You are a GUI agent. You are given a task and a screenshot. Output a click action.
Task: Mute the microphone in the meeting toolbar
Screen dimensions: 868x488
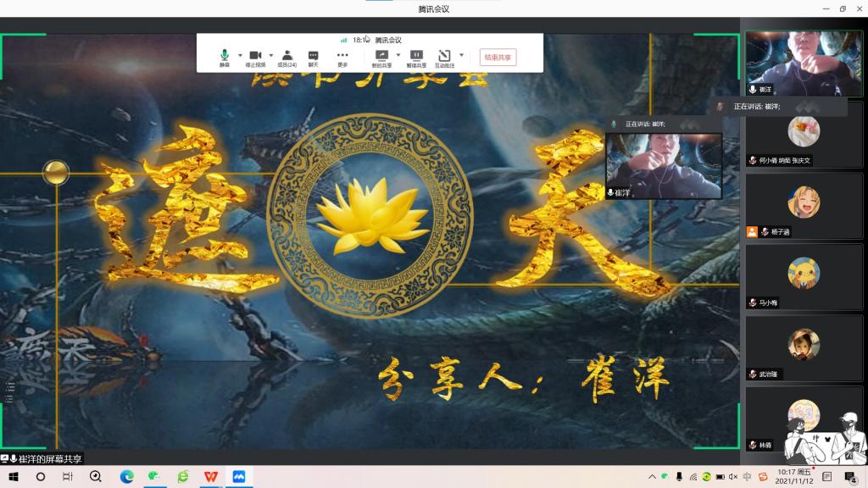[x=225, y=57]
